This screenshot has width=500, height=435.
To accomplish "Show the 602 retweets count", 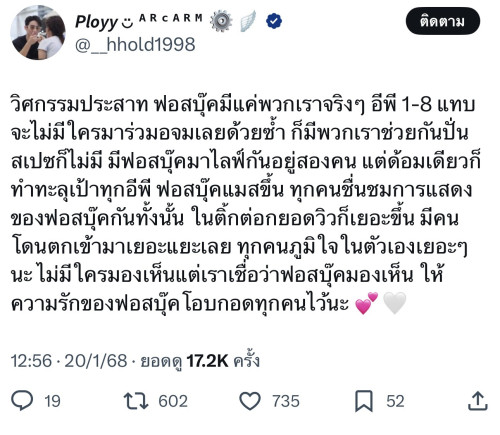I will 173,401.
